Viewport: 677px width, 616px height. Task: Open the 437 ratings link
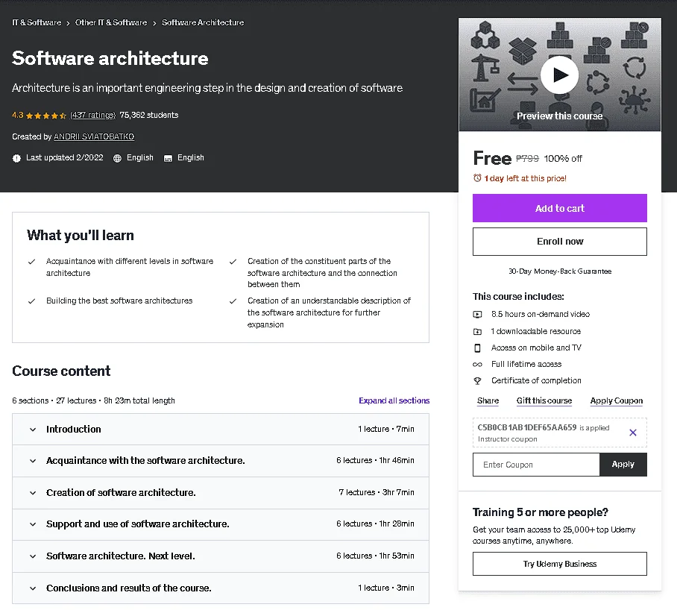[93, 115]
